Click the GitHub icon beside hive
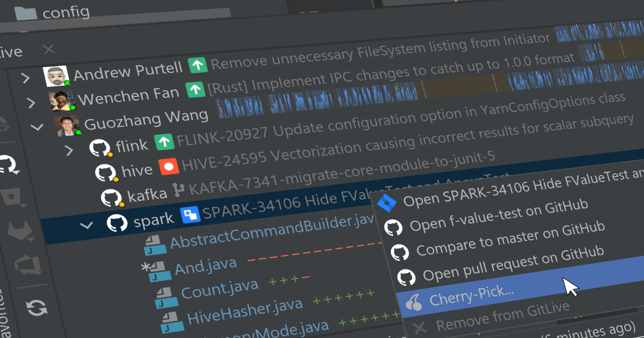This screenshot has width=644, height=338. (x=105, y=172)
